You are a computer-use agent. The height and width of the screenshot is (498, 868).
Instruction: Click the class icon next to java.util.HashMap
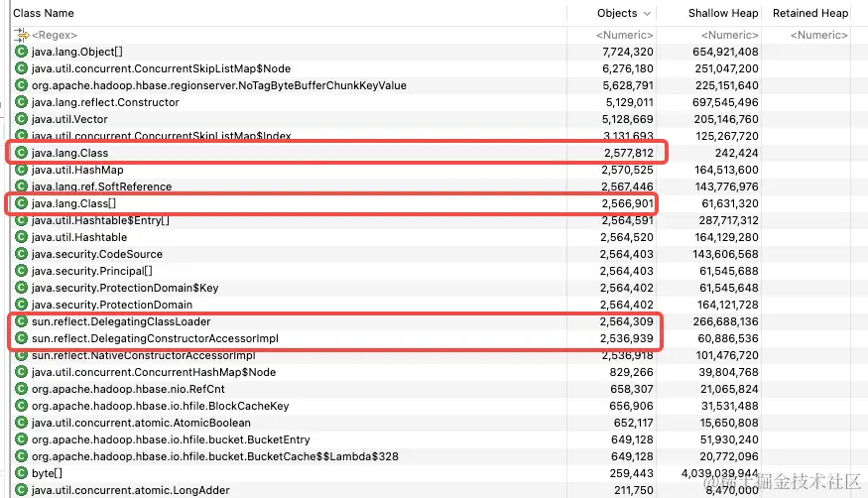[x=21, y=170]
